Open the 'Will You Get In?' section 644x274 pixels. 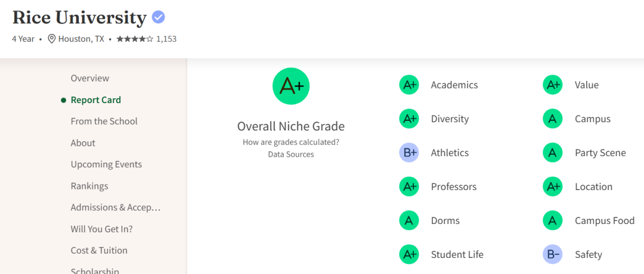coord(101,229)
